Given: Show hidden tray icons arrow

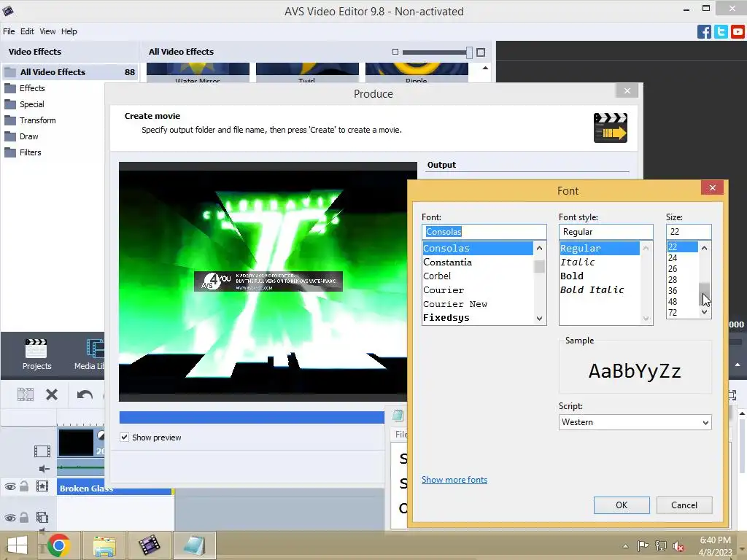Looking at the screenshot, I should click(625, 546).
